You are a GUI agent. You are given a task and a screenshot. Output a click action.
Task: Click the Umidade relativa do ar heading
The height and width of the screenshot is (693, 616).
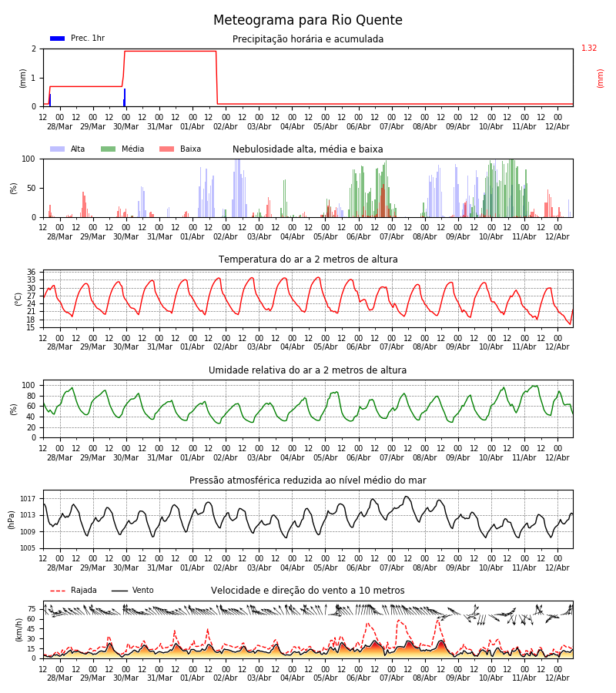click(x=308, y=370)
